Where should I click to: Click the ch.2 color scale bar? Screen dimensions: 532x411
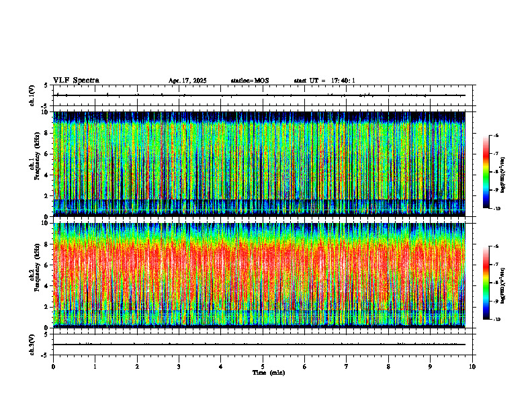(486, 283)
